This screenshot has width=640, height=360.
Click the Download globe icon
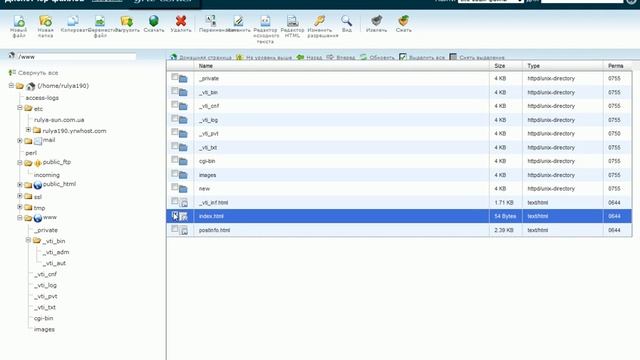[x=154, y=21]
